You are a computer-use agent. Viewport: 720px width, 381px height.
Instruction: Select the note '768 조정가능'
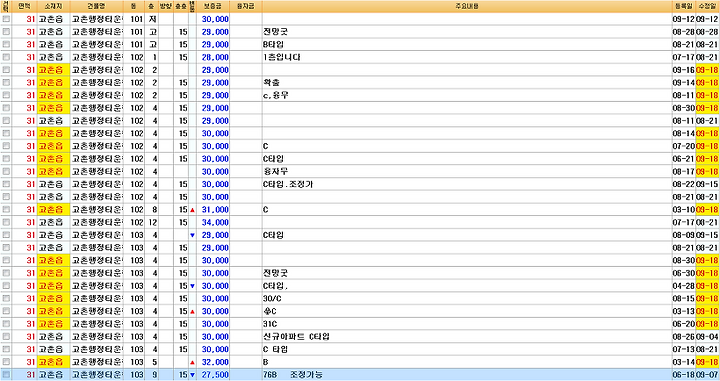[x=292, y=375]
